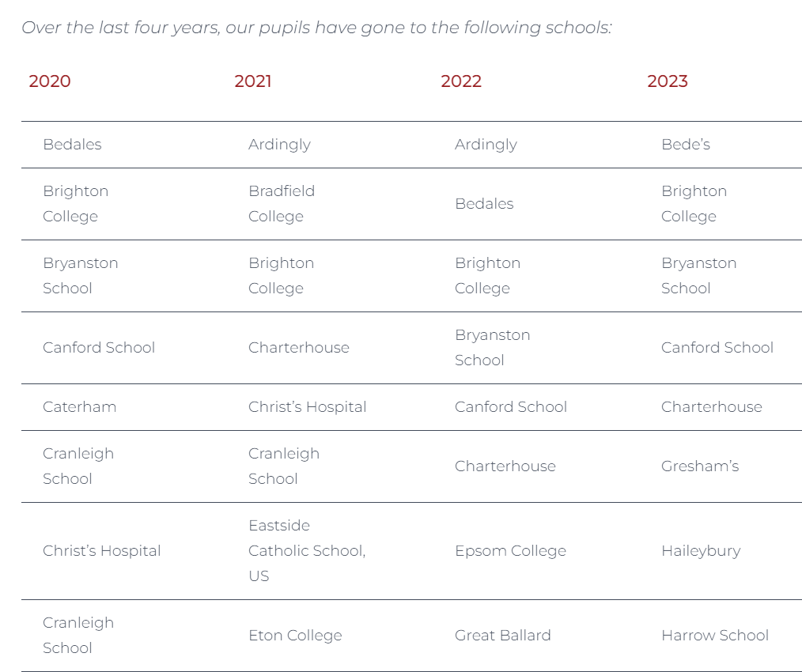The height and width of the screenshot is (672, 802).
Task: Select Haileybury cell
Action: (x=701, y=551)
